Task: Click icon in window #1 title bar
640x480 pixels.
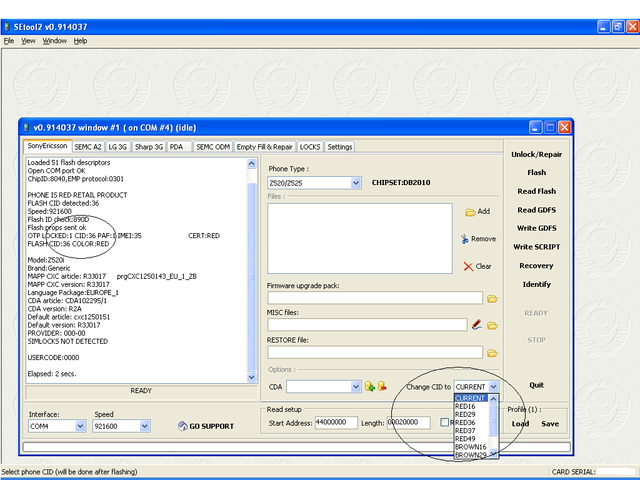Action: pyautogui.click(x=27, y=128)
